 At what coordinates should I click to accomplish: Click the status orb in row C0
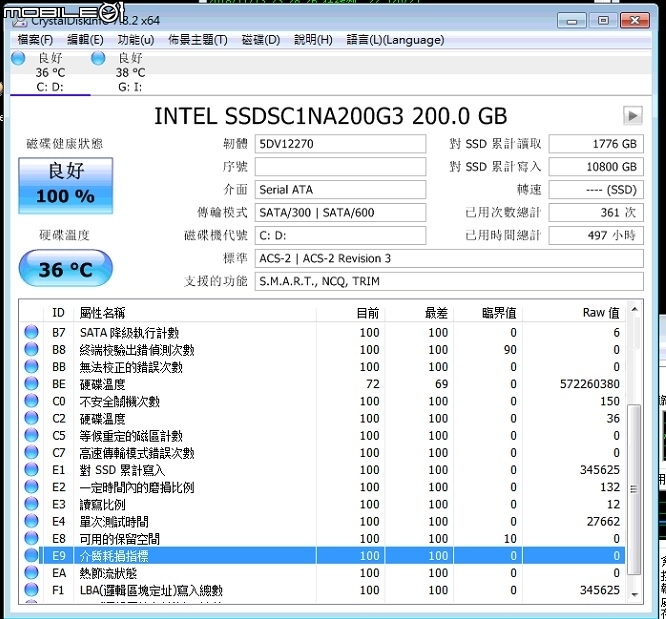click(x=31, y=401)
